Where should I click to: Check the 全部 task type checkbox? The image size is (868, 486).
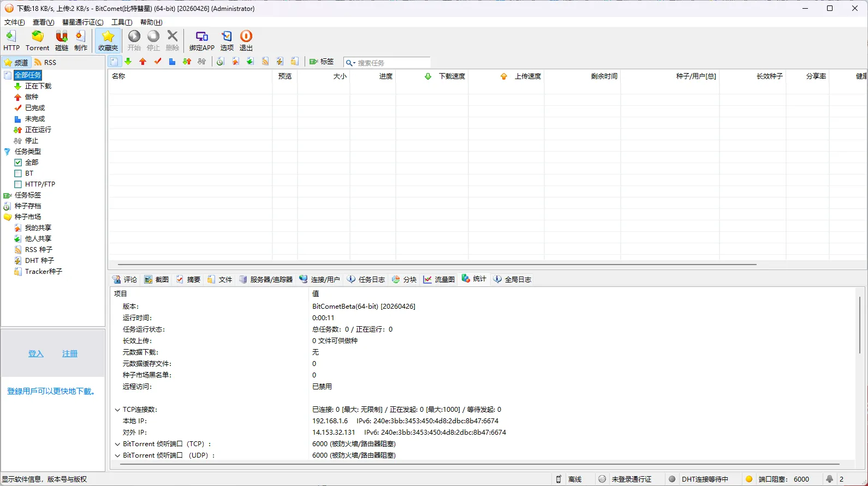click(x=18, y=163)
